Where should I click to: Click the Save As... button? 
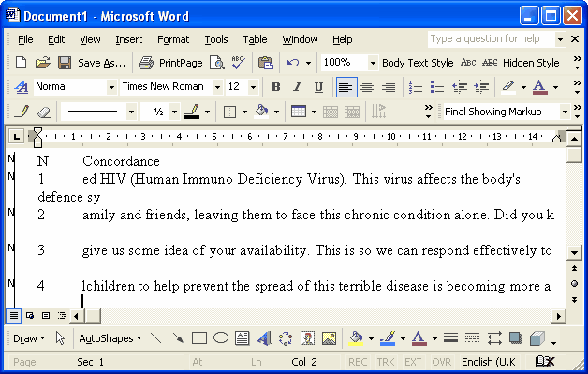pos(102,63)
